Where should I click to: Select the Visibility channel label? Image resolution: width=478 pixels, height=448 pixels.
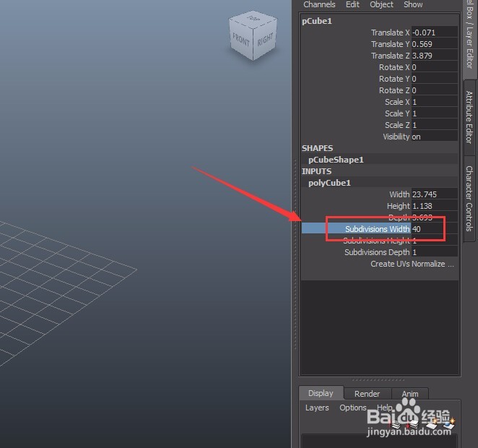point(396,137)
